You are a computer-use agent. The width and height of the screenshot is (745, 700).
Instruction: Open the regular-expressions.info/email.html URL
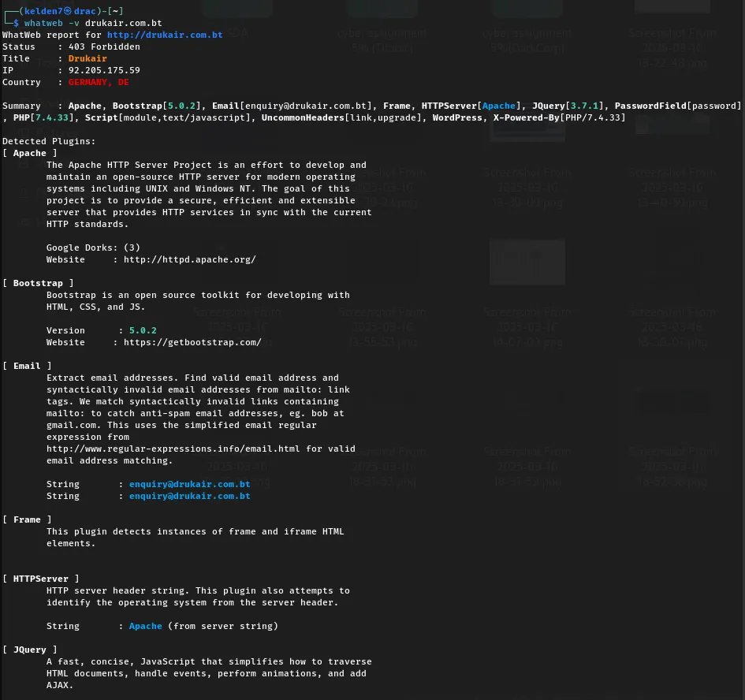[173, 449]
